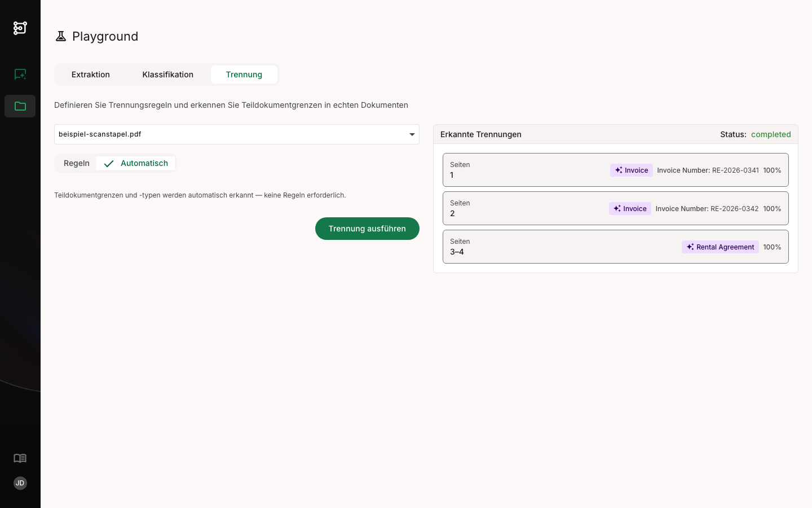Open the documentation book icon
Screen dimensions: 812x508
coord(20,458)
